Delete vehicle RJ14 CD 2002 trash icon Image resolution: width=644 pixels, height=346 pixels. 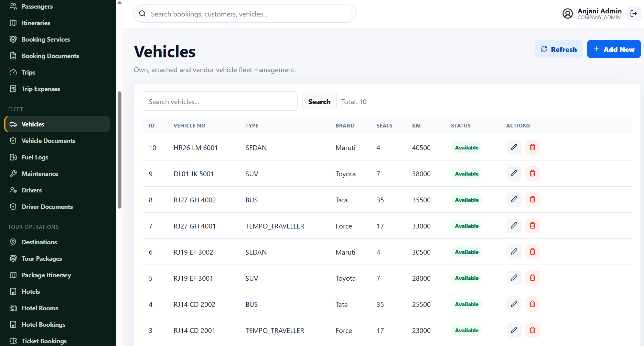pos(533,304)
